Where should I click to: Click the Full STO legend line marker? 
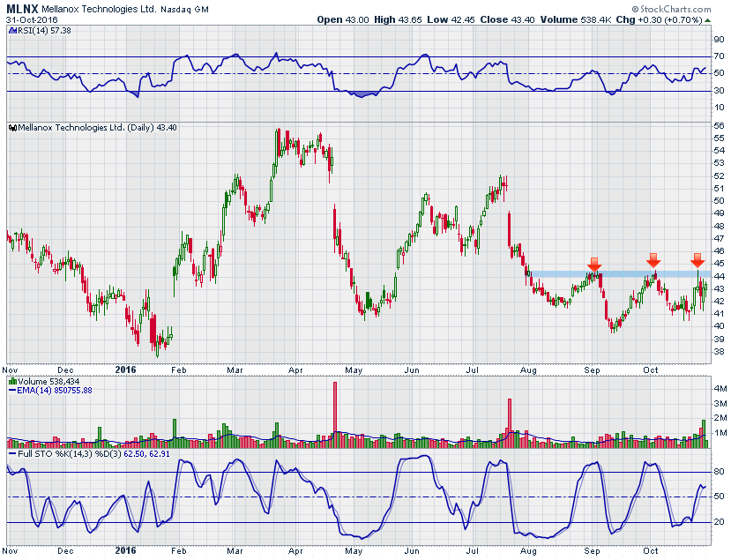click(x=11, y=453)
